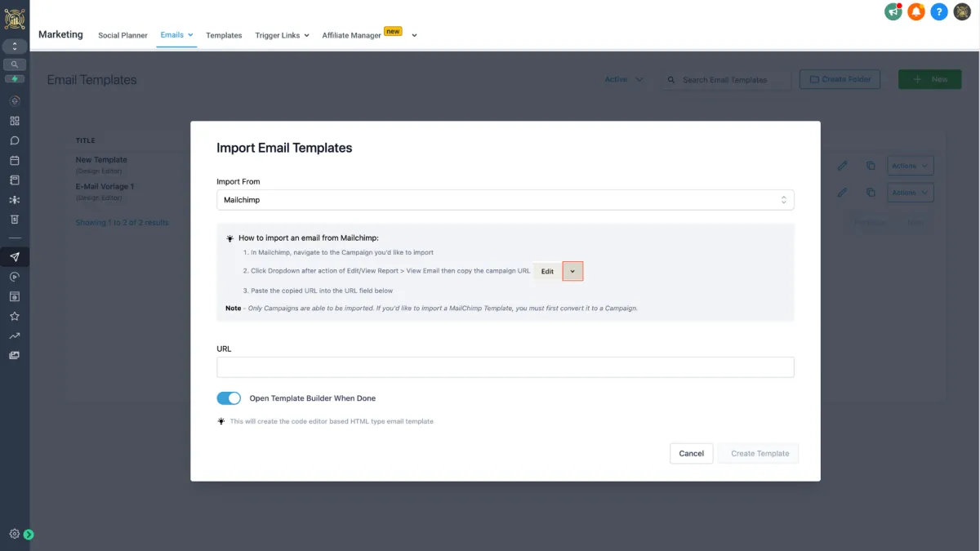
Task: Click into the URL input field
Action: pyautogui.click(x=506, y=367)
